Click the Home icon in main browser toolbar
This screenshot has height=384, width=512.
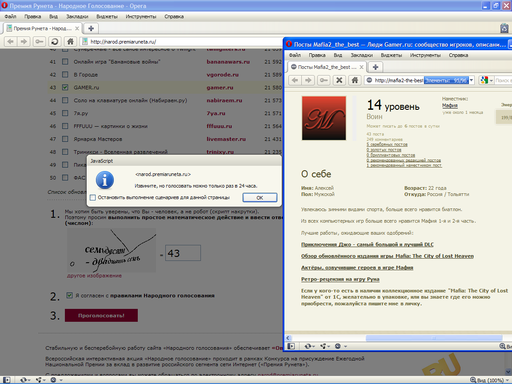[70, 42]
